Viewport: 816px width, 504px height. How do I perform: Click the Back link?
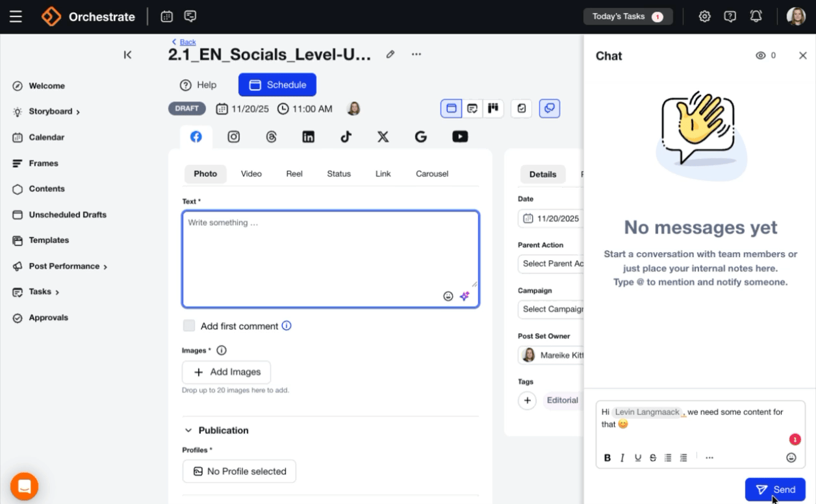point(187,42)
